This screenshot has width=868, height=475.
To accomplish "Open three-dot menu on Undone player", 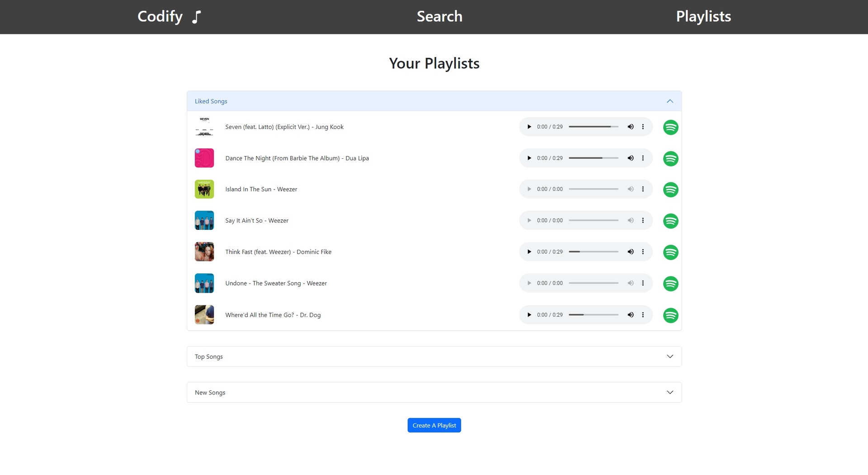I will coord(643,283).
